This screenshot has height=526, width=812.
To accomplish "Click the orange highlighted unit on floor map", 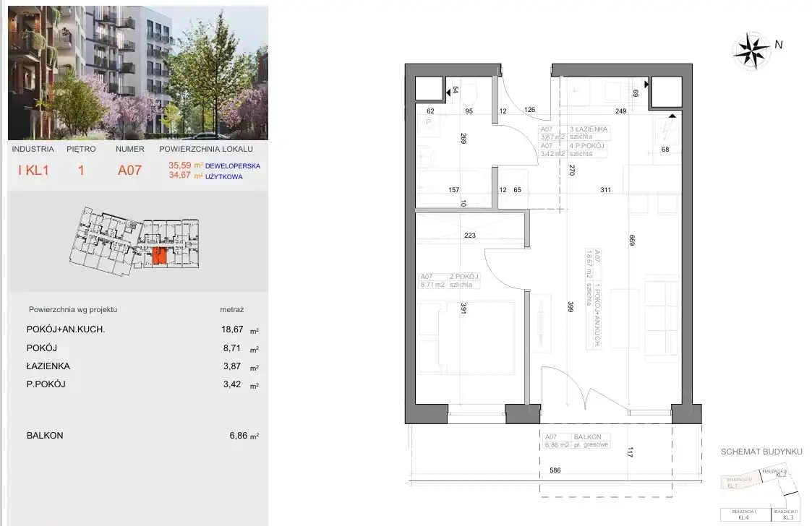I will coord(160,255).
